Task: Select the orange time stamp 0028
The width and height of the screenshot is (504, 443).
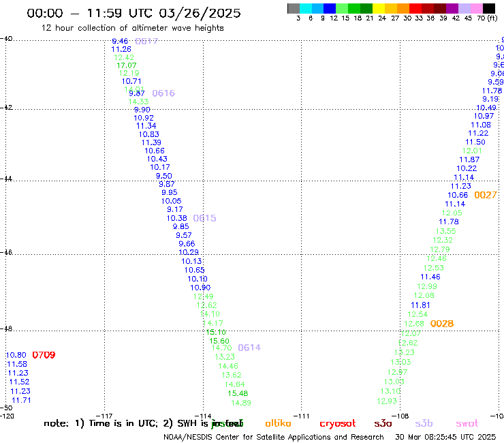Action: 442,324
